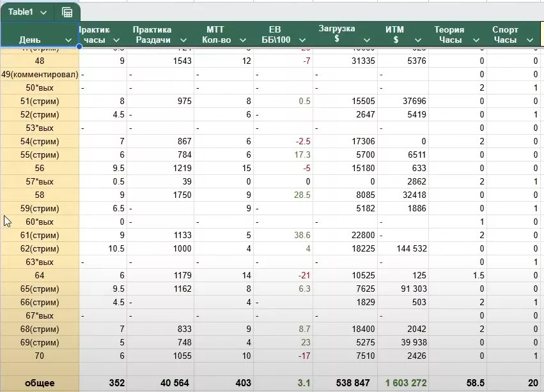This screenshot has width=544, height=392.
Task: Expand the Table1 name dropdown
Action: click(43, 13)
